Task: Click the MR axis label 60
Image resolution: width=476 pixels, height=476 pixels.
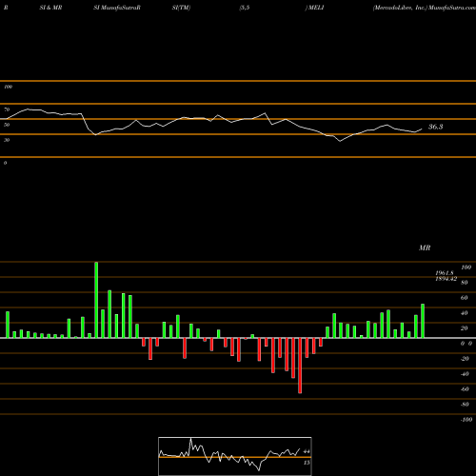Action: click(465, 298)
